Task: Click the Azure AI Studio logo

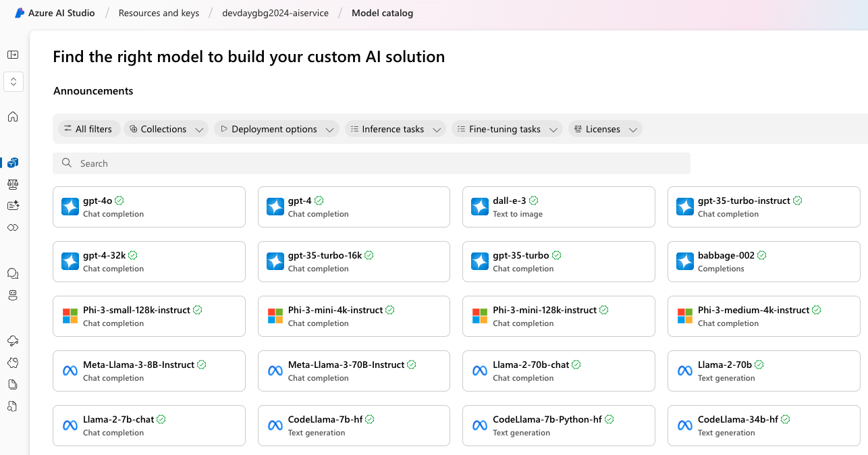Action: coord(20,13)
